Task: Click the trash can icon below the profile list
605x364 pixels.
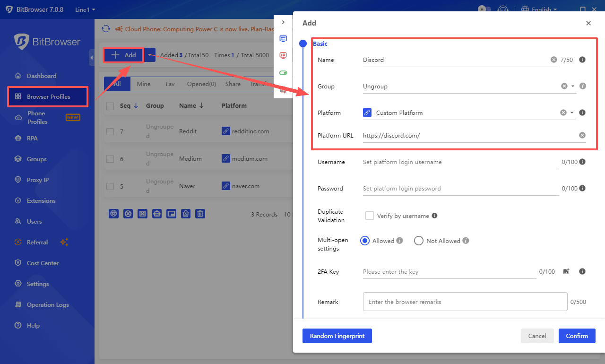Action: [x=200, y=214]
